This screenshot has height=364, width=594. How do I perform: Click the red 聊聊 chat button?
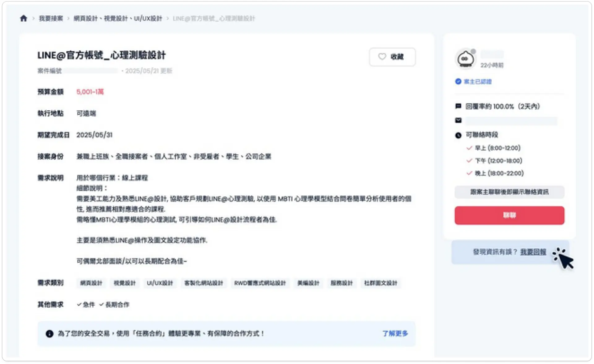point(509,215)
